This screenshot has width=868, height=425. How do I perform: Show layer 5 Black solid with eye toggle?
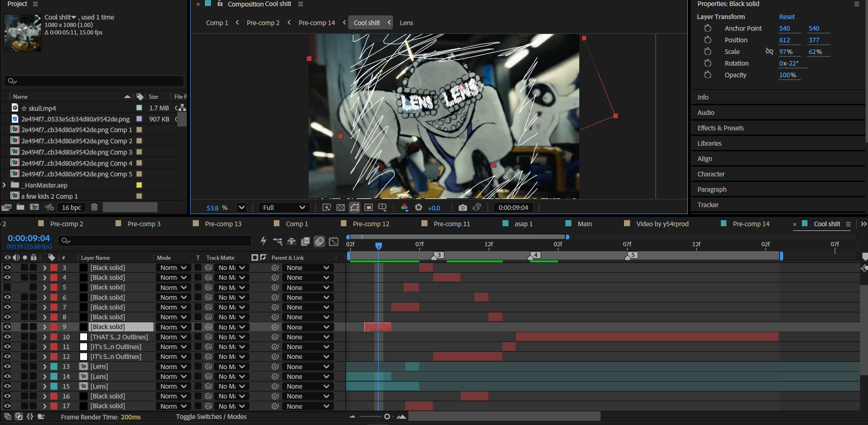click(7, 287)
